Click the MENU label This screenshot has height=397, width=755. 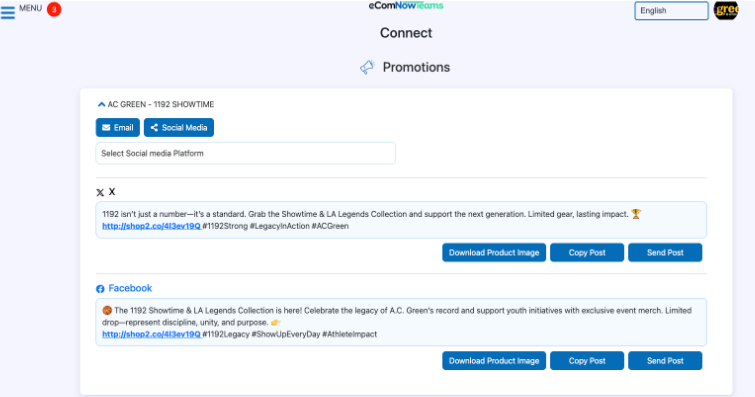click(x=30, y=8)
